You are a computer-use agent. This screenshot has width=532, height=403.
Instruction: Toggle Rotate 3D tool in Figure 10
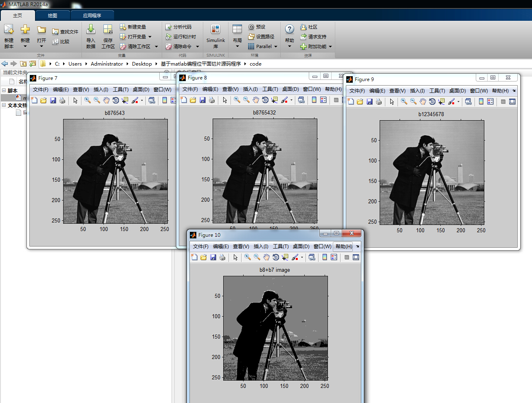click(276, 257)
